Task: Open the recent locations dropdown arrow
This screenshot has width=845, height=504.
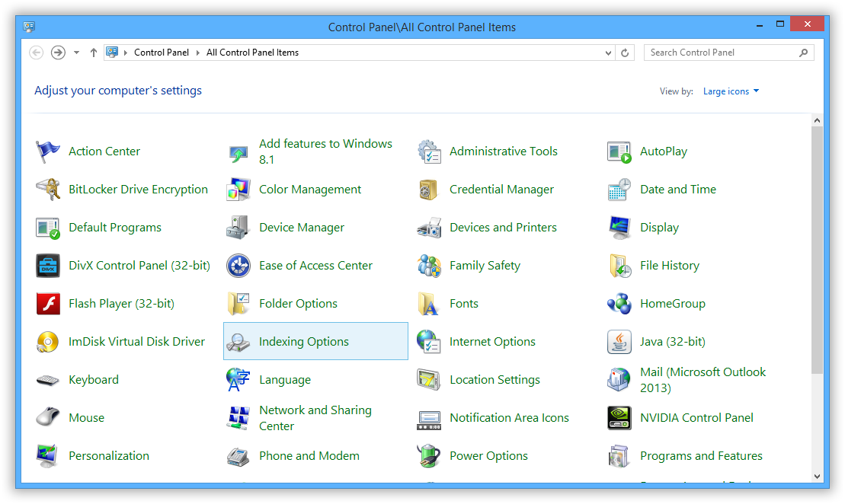Action: (x=76, y=53)
